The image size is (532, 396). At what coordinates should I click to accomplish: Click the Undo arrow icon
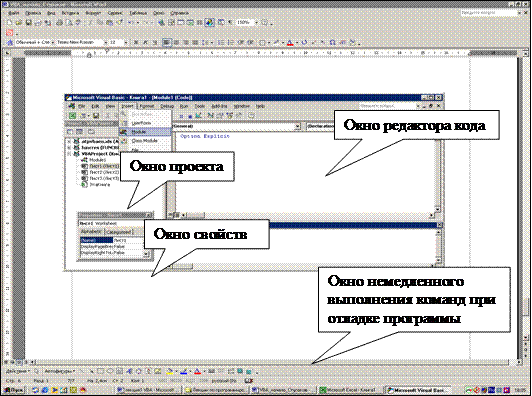(x=130, y=22)
